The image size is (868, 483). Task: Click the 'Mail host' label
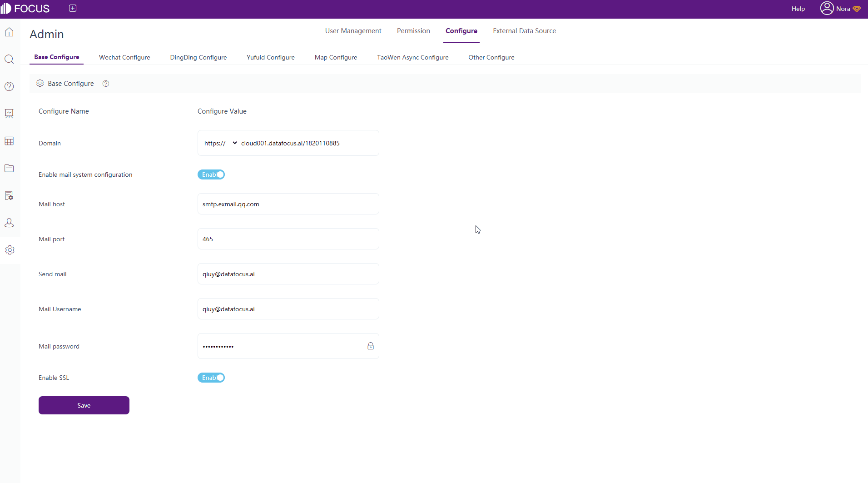point(52,204)
